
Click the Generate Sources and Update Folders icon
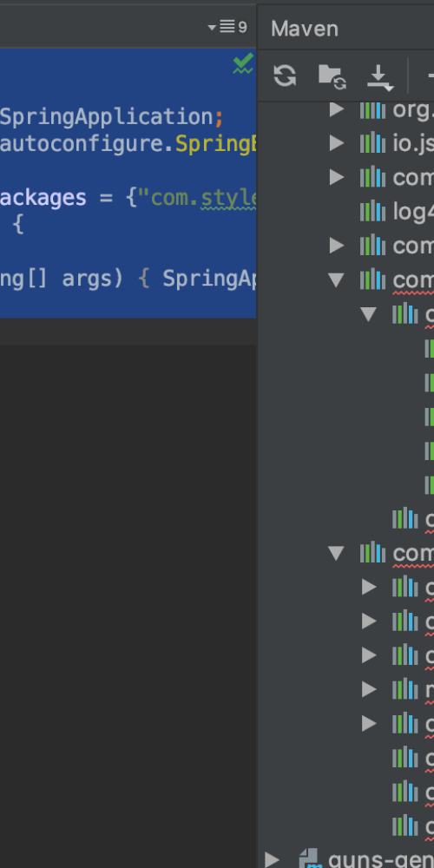point(332,76)
